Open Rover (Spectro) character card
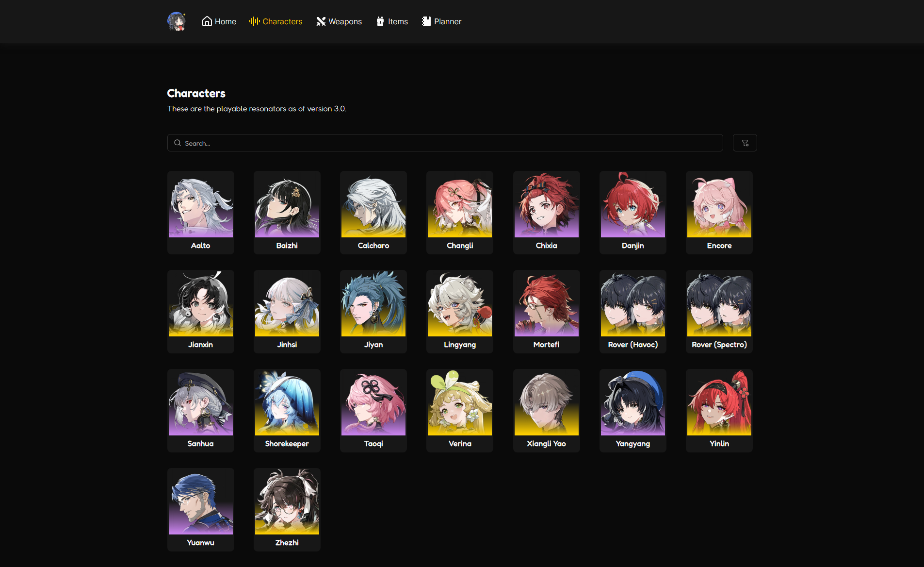Image resolution: width=924 pixels, height=567 pixels. click(x=719, y=312)
